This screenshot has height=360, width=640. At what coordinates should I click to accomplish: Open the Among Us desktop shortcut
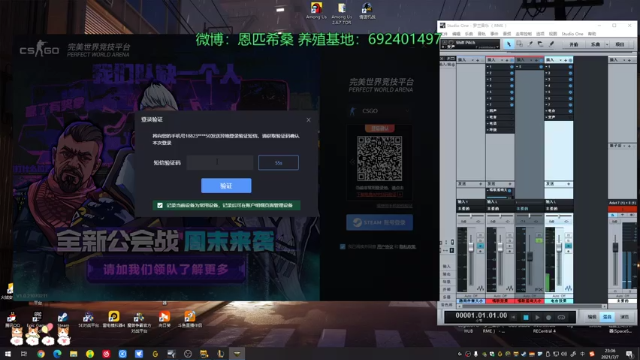click(316, 11)
